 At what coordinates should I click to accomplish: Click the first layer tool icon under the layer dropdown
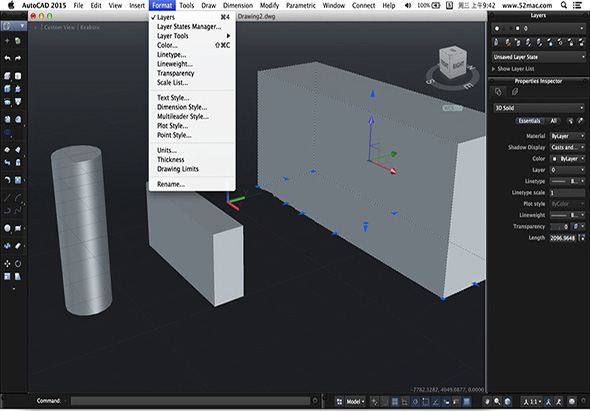496,43
